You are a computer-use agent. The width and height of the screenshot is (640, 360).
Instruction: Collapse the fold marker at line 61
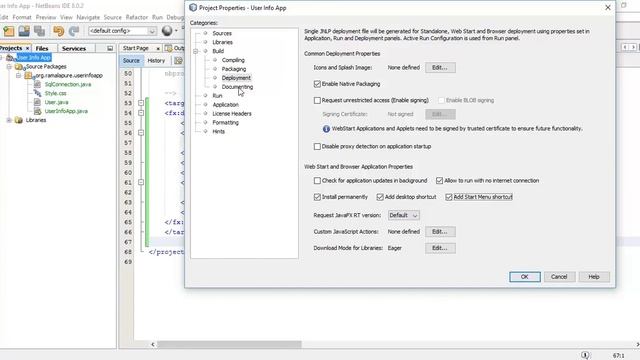[x=141, y=182]
